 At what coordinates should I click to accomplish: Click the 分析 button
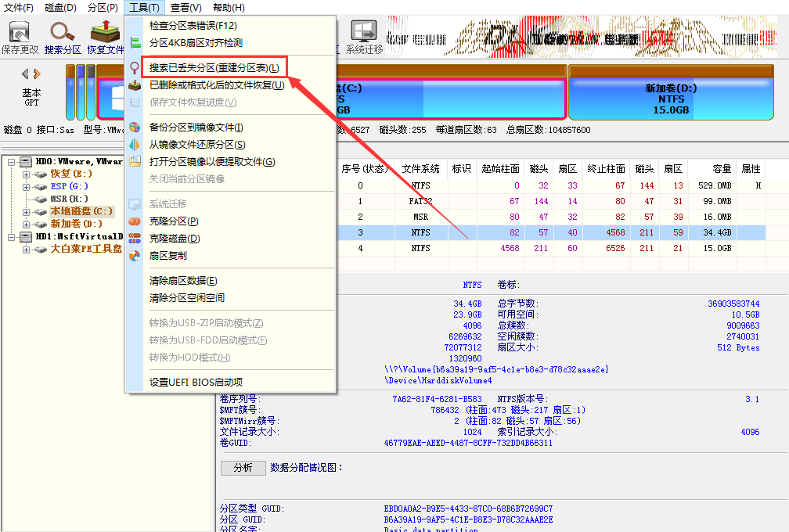click(x=243, y=468)
